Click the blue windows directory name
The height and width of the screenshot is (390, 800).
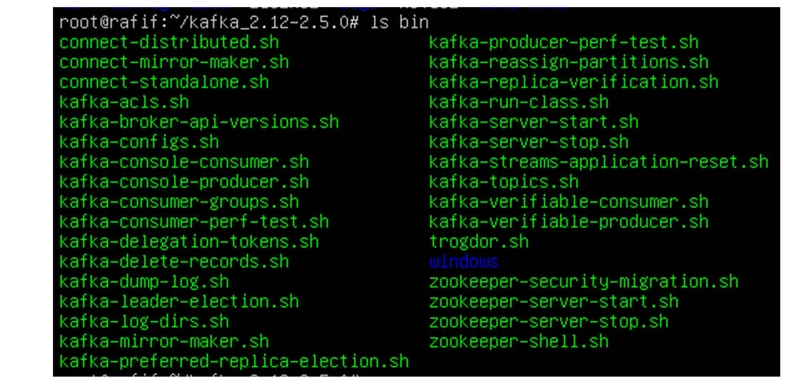pyautogui.click(x=463, y=261)
